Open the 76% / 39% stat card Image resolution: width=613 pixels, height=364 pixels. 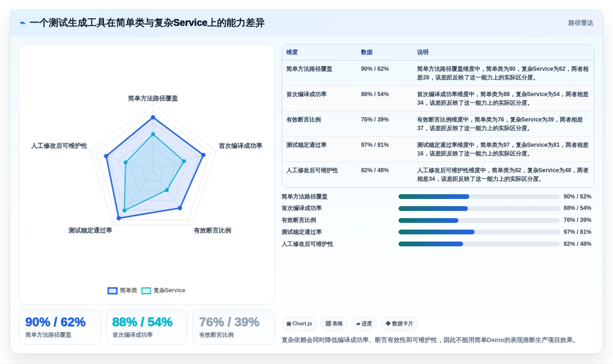pos(234,327)
